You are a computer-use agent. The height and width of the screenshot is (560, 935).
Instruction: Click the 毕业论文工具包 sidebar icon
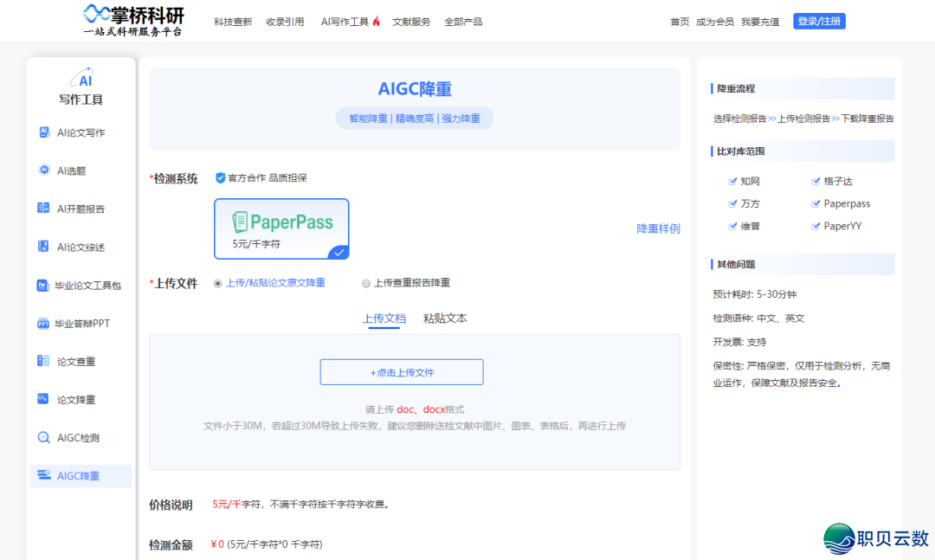[43, 285]
